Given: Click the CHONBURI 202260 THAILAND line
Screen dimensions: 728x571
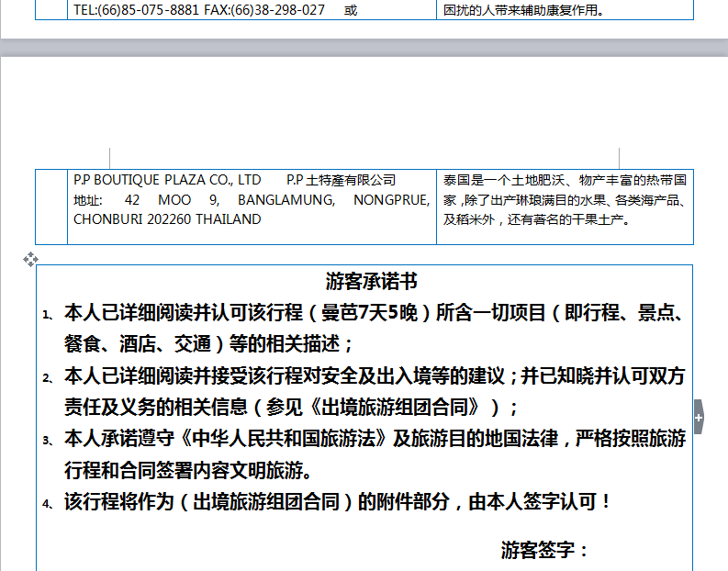Looking at the screenshot, I should 166,220.
